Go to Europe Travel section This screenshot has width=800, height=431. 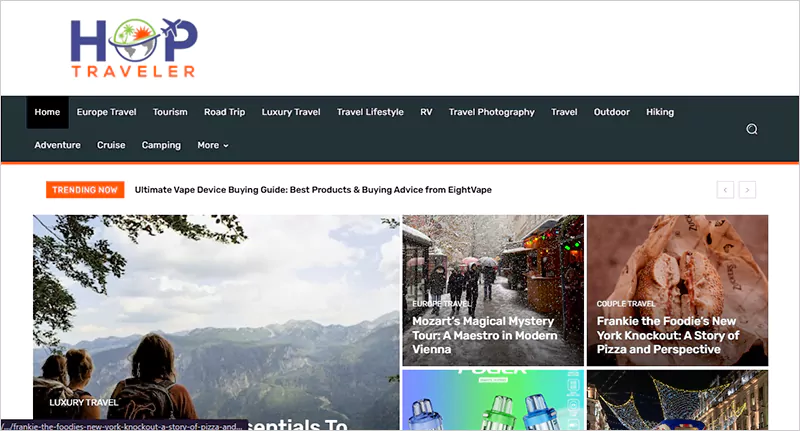pyautogui.click(x=106, y=112)
